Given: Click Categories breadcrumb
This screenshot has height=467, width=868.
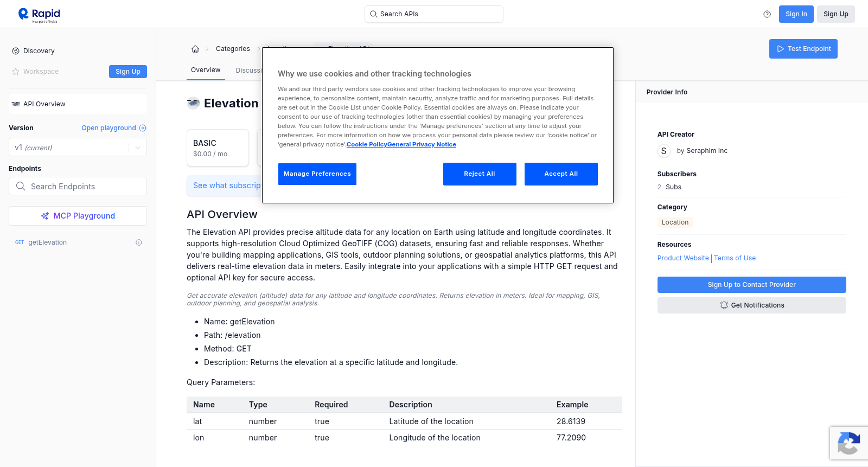Looking at the screenshot, I should point(233,49).
